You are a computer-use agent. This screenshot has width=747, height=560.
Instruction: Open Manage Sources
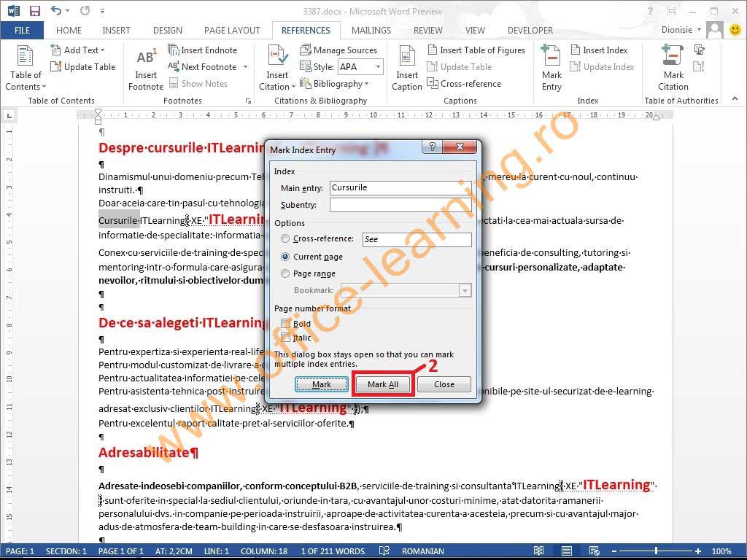click(x=338, y=50)
